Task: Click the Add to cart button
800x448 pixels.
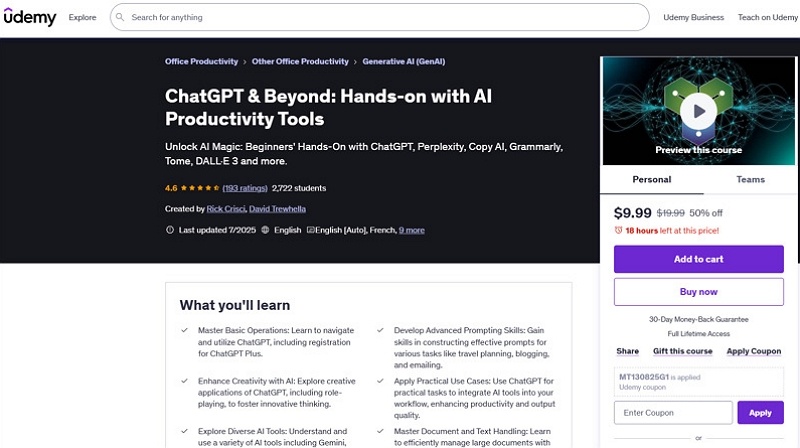Action: coord(698,259)
